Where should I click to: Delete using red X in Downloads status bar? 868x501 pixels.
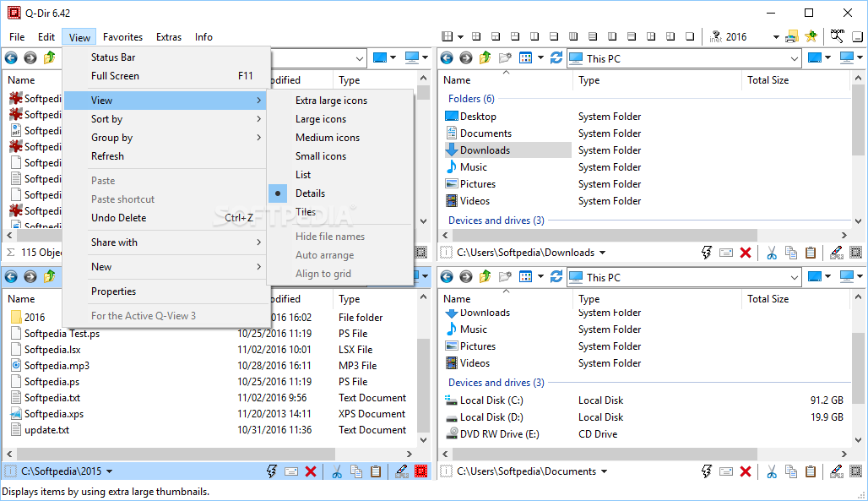(746, 253)
